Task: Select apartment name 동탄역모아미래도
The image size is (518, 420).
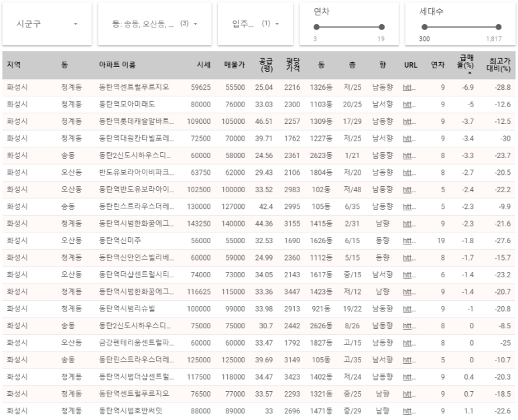Action: 127,104
